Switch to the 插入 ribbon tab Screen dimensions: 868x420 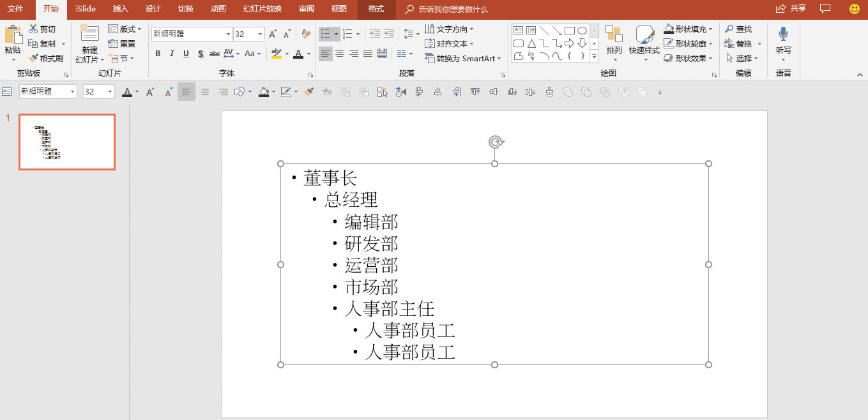coord(121,9)
